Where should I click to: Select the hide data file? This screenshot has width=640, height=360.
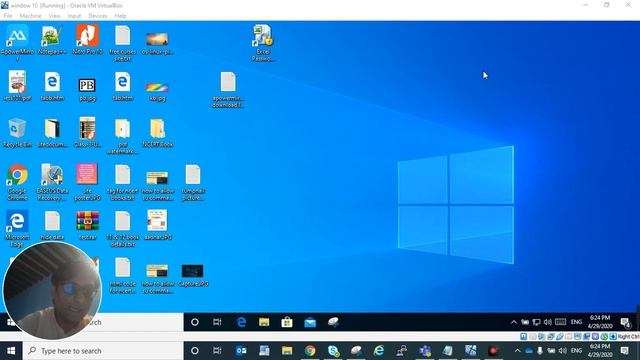[52, 225]
